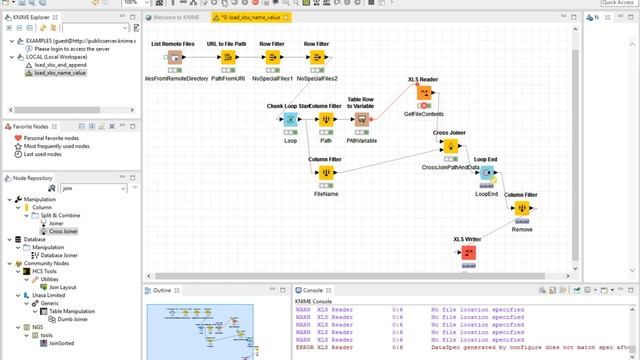
Task: Select the List Remote Files node
Action: point(175,58)
